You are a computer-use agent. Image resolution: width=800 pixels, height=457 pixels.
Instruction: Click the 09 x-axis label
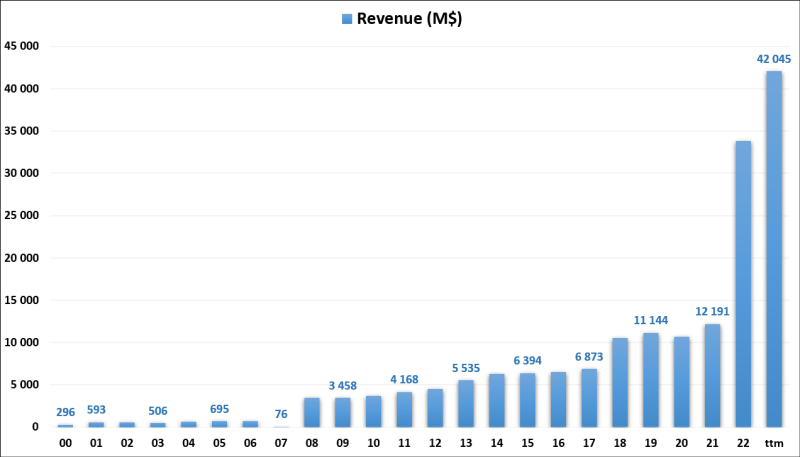point(343,444)
